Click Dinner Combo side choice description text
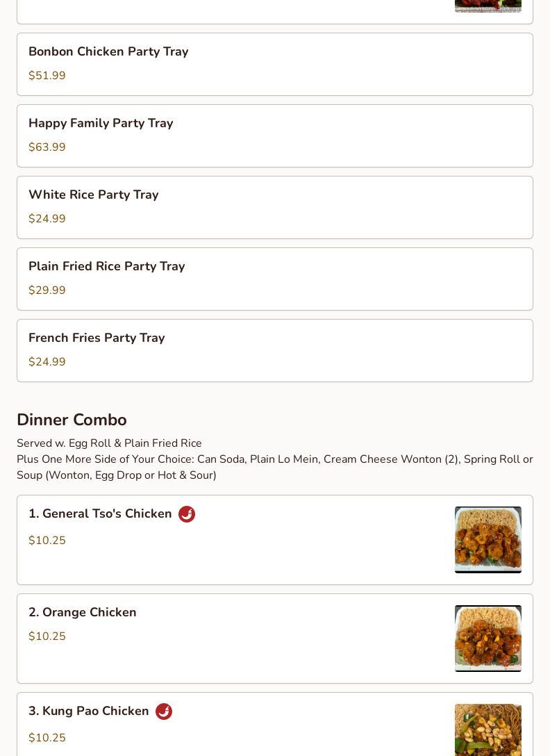This screenshot has height=756, width=550. pos(275,467)
